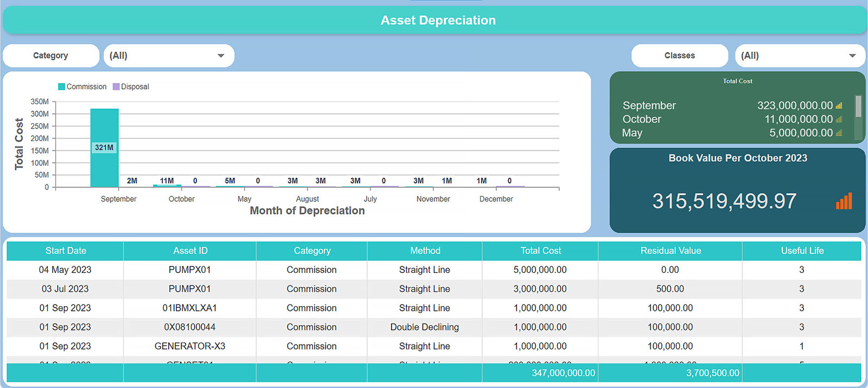Image resolution: width=868 pixels, height=388 pixels.
Task: Click the Classes dropdown arrow
Action: pos(852,56)
